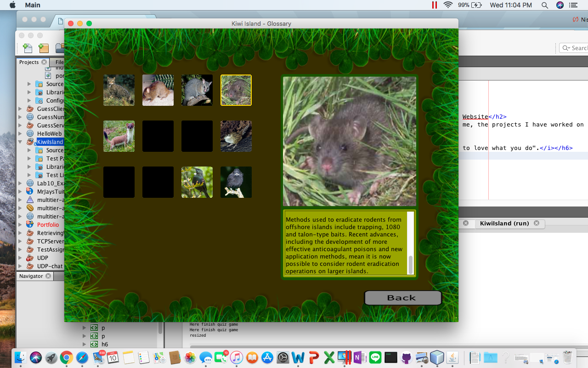Open Notification Center icon

click(x=573, y=5)
